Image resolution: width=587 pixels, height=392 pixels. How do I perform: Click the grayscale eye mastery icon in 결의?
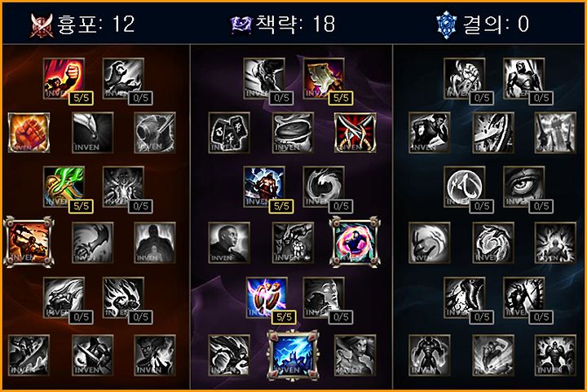point(523,187)
